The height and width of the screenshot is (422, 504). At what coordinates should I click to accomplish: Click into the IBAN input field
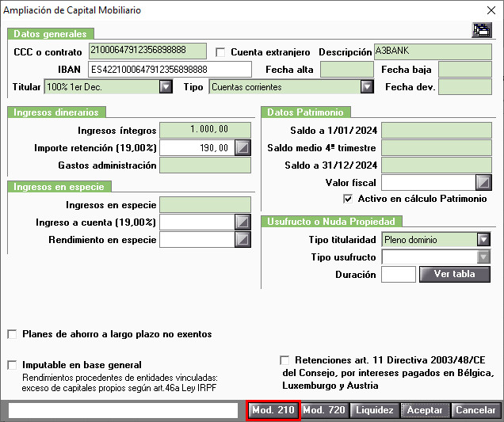point(170,70)
